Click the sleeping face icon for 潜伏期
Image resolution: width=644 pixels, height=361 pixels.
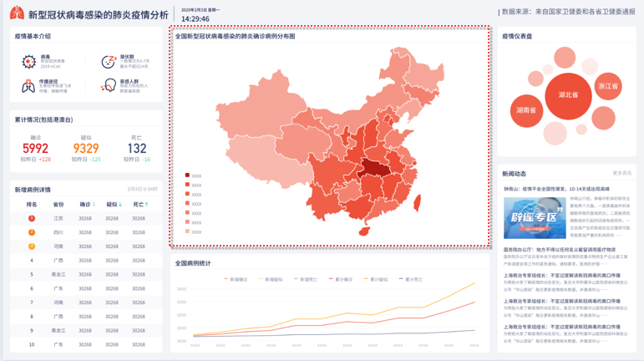point(109,62)
